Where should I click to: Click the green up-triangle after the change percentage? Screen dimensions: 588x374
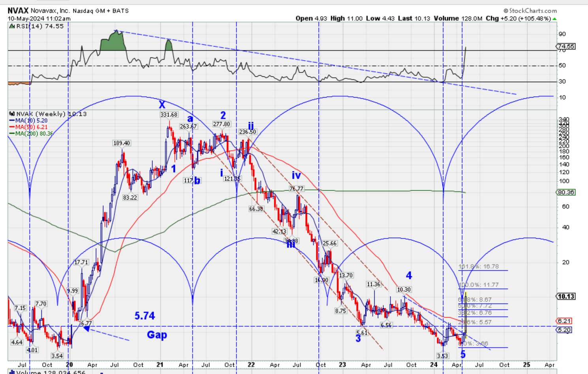(555, 19)
